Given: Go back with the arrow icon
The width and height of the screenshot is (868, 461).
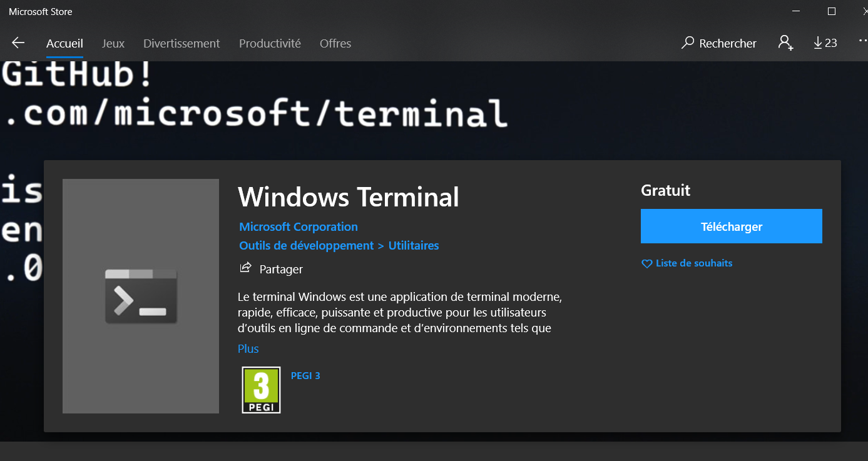Looking at the screenshot, I should (x=18, y=43).
